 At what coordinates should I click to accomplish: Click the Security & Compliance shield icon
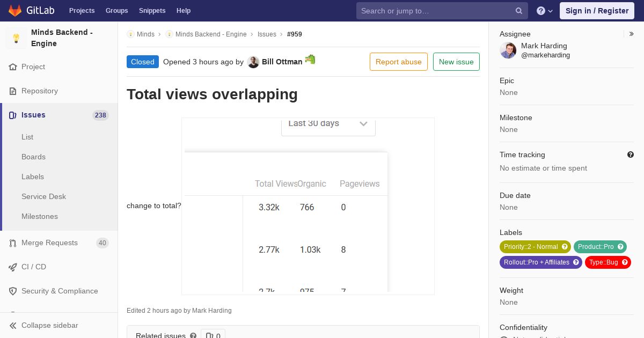click(13, 291)
